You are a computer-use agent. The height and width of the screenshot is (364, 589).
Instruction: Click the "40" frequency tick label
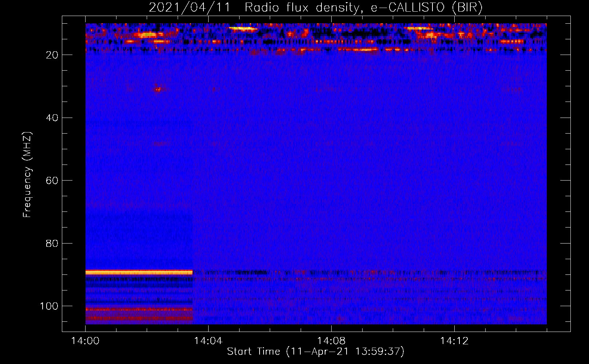pyautogui.click(x=52, y=118)
